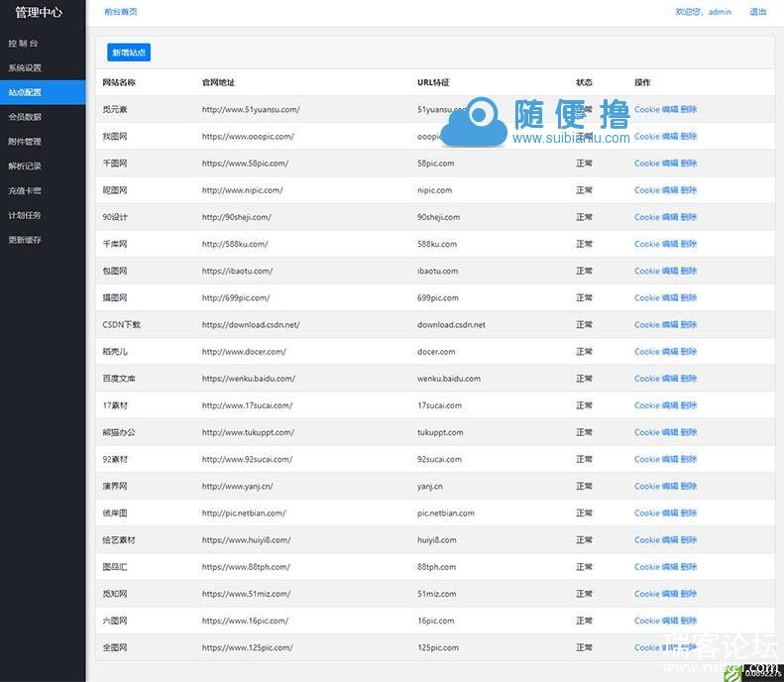This screenshot has width=784, height=682.
Task: Open 计划任务 in the sidebar
Action: [x=25, y=215]
